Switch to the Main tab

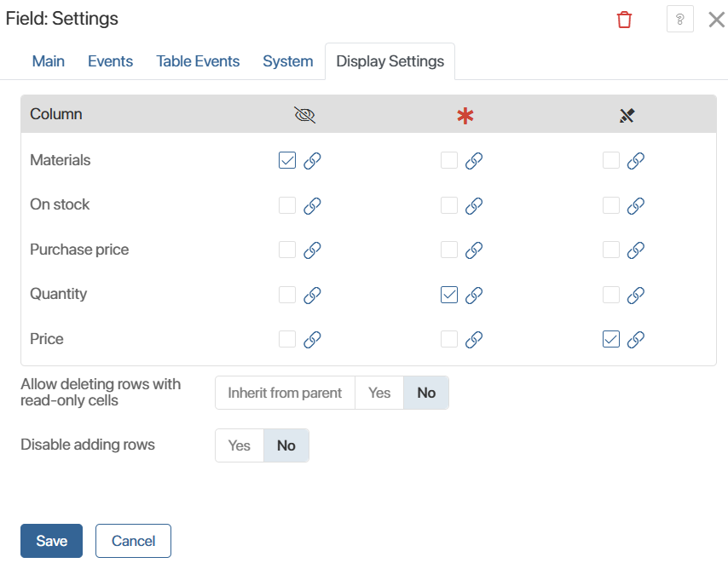[x=49, y=61]
